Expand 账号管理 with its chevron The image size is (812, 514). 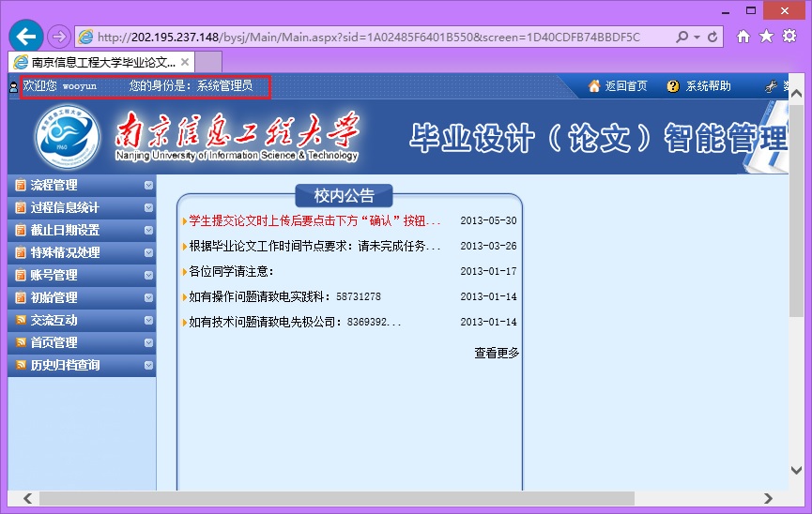[x=148, y=276]
